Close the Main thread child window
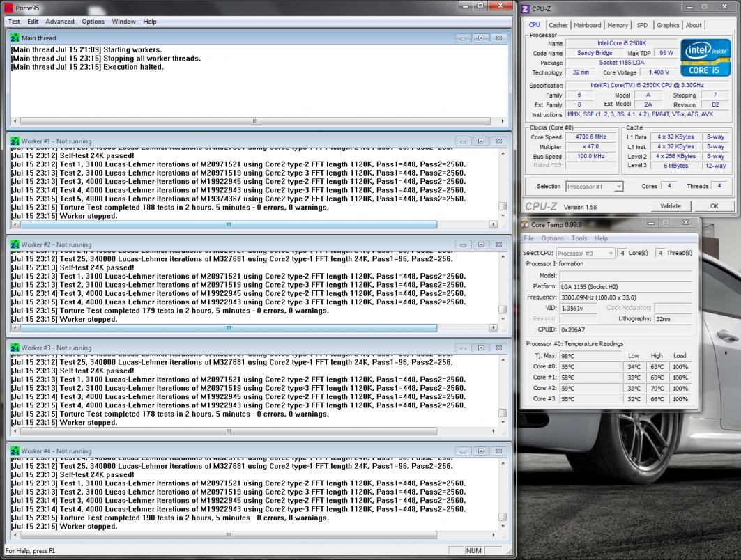The width and height of the screenshot is (741, 560). point(498,38)
